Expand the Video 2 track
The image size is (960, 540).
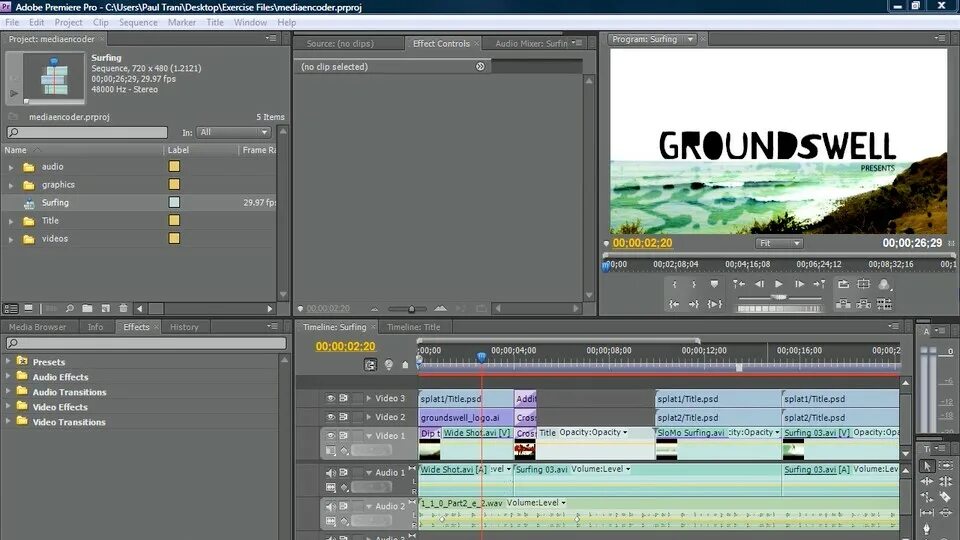pos(369,417)
